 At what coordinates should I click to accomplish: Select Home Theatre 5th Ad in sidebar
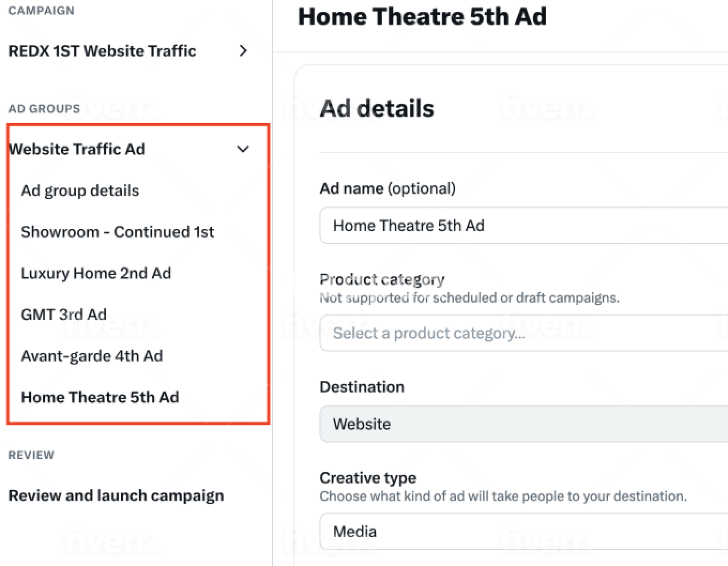(100, 397)
